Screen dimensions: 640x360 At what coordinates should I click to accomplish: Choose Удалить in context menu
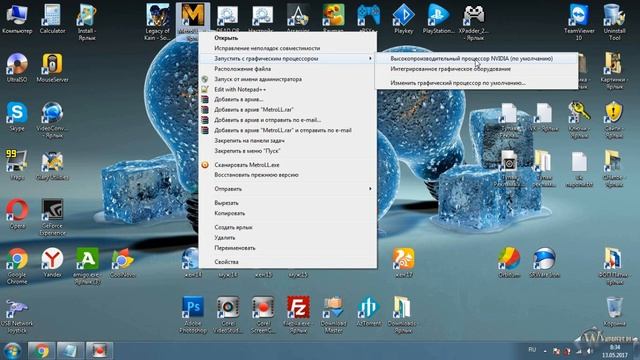click(x=287, y=238)
